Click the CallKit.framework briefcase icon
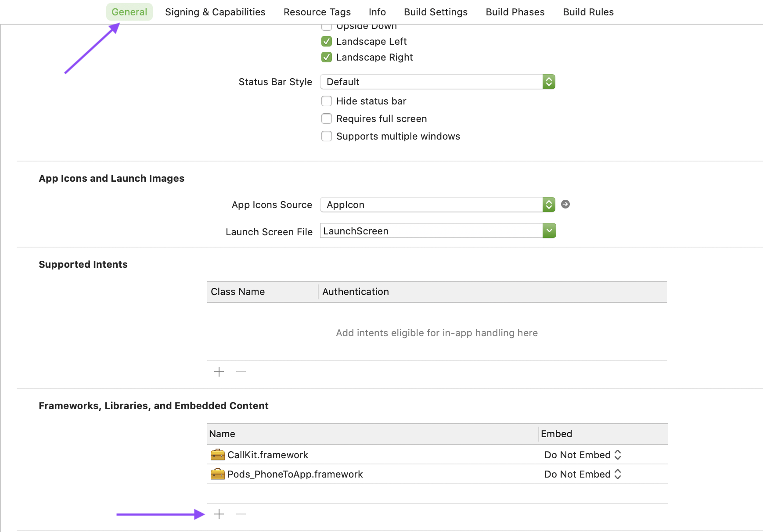Image resolution: width=763 pixels, height=532 pixels. click(x=217, y=455)
